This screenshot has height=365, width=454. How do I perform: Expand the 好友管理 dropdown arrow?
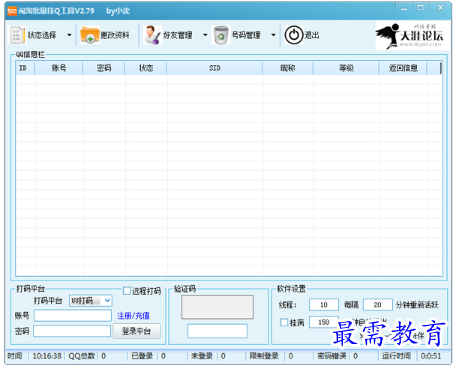205,35
